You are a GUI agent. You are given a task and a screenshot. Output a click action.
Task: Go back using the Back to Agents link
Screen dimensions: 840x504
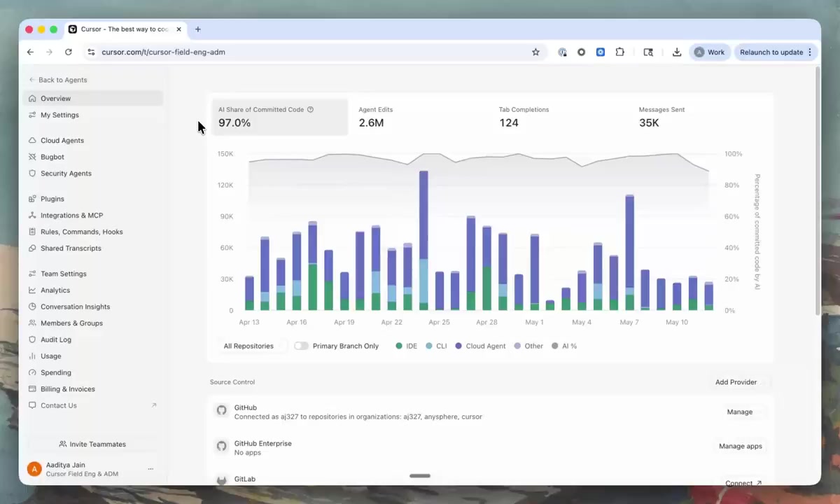tap(58, 80)
